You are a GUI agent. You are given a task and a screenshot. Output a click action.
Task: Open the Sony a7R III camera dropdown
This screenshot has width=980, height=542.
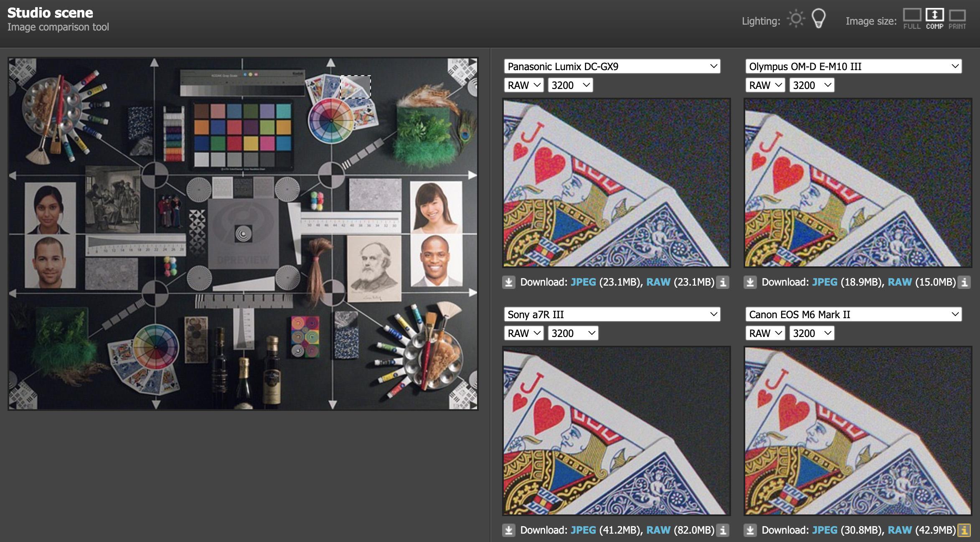click(612, 314)
